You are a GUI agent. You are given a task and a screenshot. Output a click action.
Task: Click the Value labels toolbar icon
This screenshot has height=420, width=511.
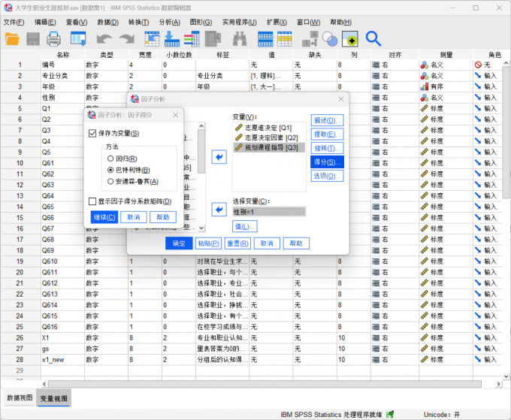(x=349, y=39)
